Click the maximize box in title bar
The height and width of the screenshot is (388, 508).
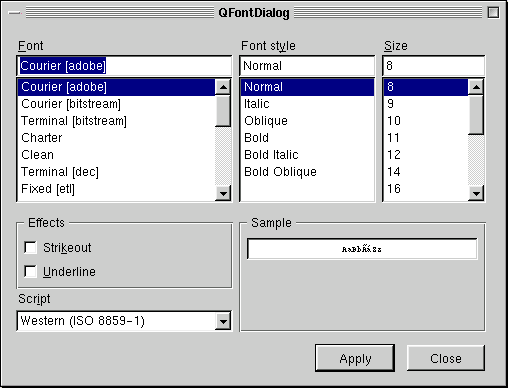[493, 13]
